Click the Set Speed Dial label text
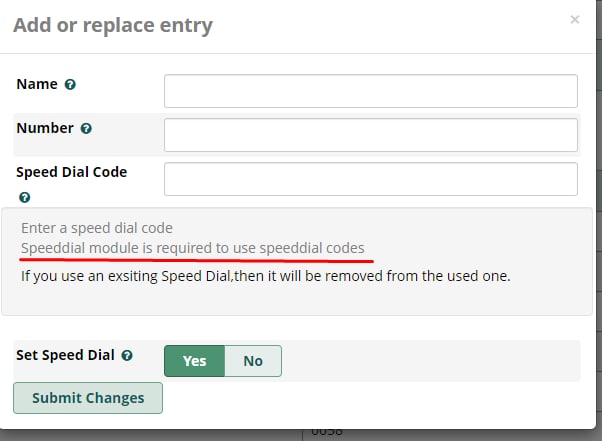This screenshot has height=441, width=602. [x=65, y=355]
